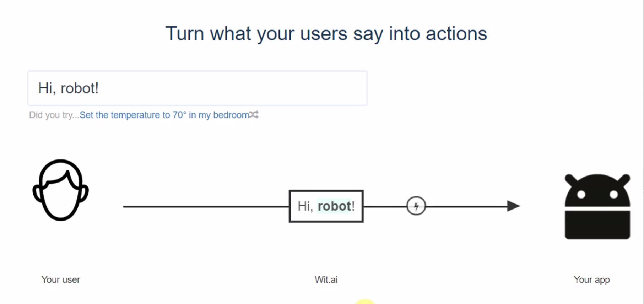This screenshot has height=304, width=644.
Task: Select the 'Your user' label
Action: coord(60,279)
